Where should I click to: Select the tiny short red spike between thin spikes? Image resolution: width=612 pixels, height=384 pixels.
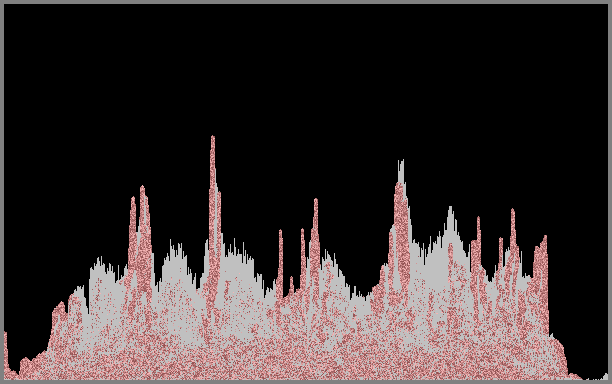click(291, 286)
